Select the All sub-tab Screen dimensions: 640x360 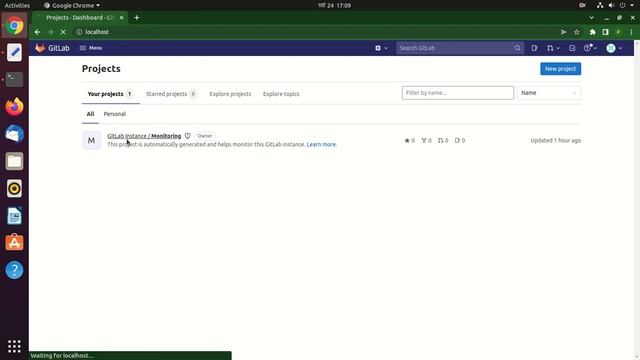click(90, 114)
